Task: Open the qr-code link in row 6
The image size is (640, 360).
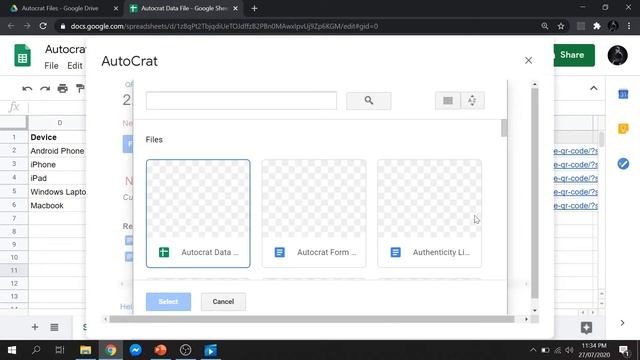Action: pyautogui.click(x=576, y=206)
